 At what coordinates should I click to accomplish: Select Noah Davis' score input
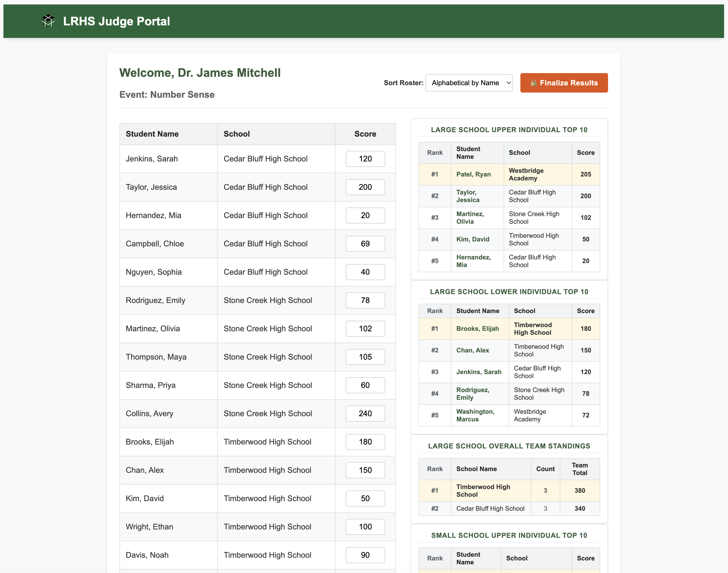click(x=365, y=555)
